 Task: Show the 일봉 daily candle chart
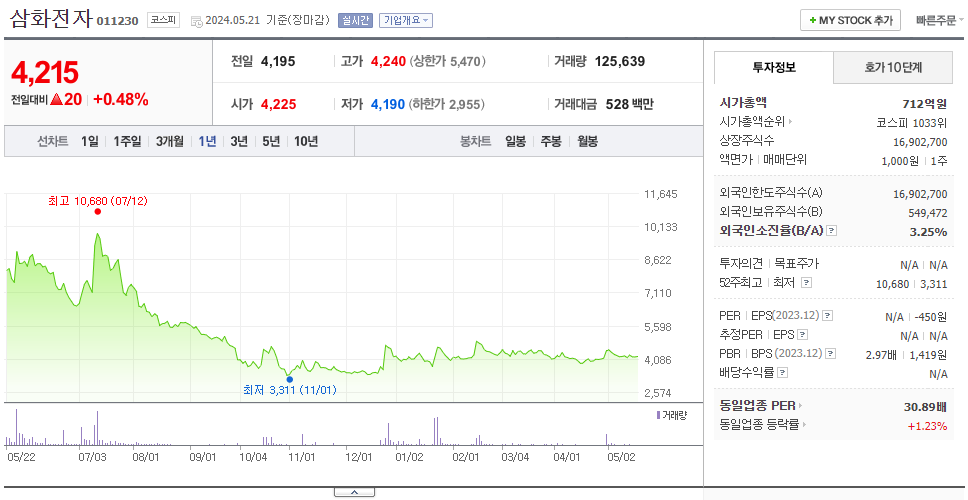pyautogui.click(x=515, y=141)
